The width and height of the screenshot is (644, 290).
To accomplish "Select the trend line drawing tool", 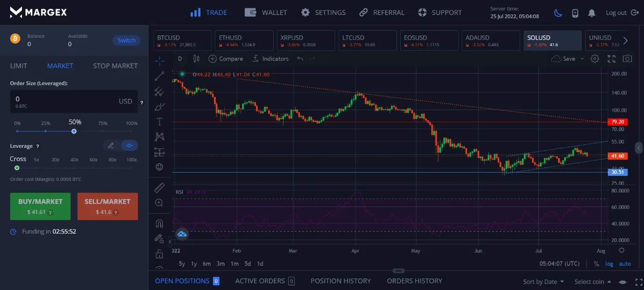I will coord(159,76).
